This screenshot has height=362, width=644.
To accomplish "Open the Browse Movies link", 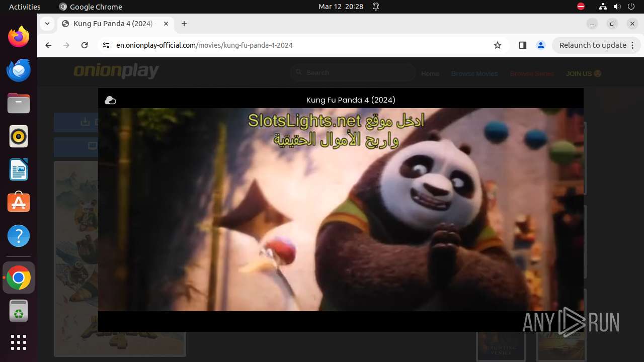I will tap(474, 73).
